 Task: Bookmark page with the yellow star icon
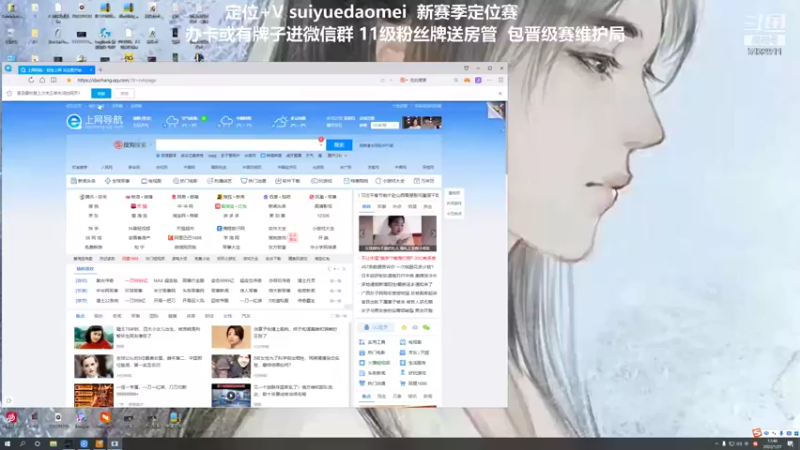(69, 80)
